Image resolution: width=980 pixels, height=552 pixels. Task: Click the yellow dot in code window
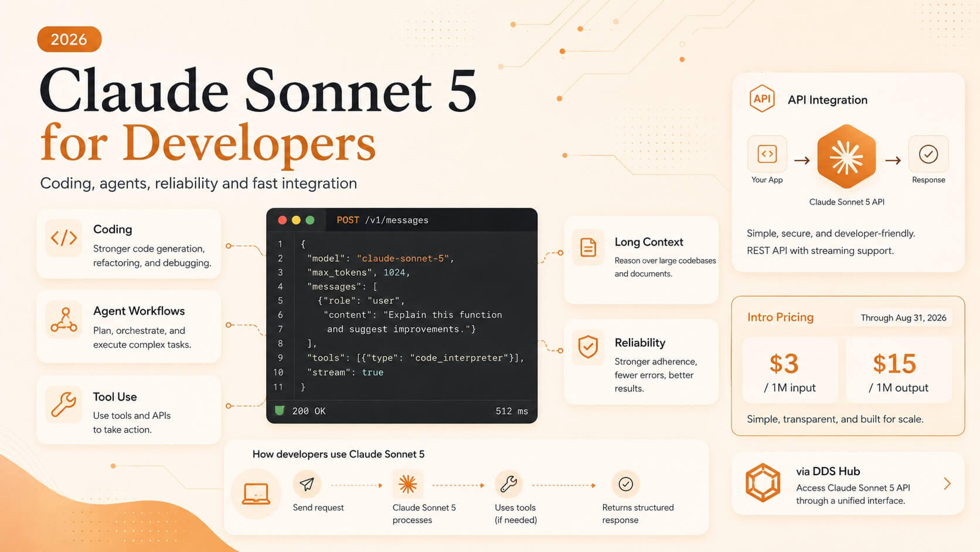(x=296, y=220)
